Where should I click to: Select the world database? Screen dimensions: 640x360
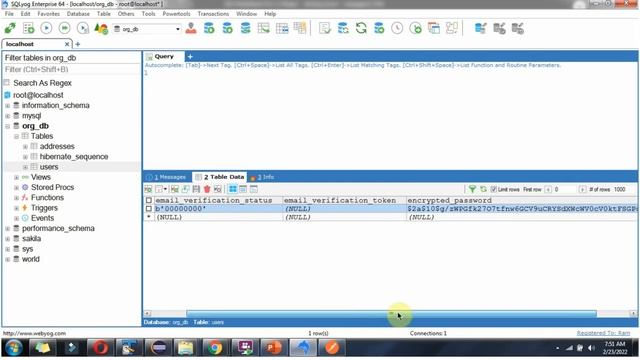point(31,259)
